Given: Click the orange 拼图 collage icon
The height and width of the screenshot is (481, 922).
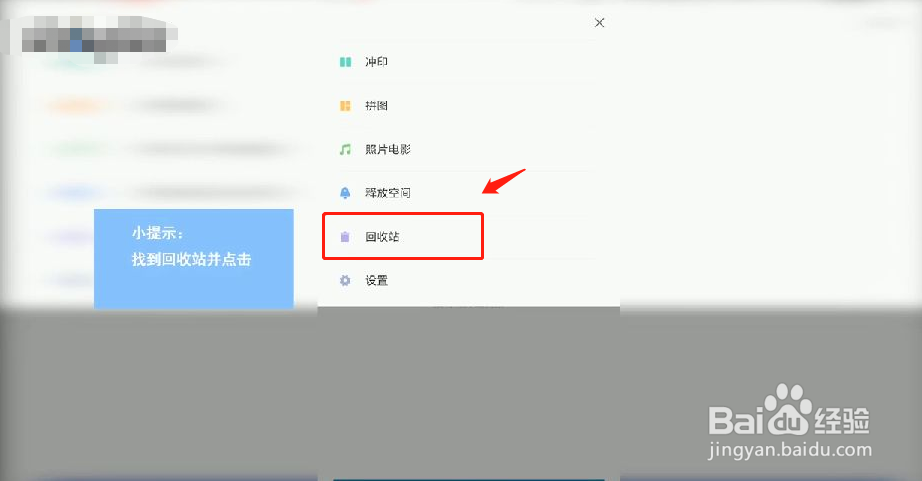Looking at the screenshot, I should 345,106.
